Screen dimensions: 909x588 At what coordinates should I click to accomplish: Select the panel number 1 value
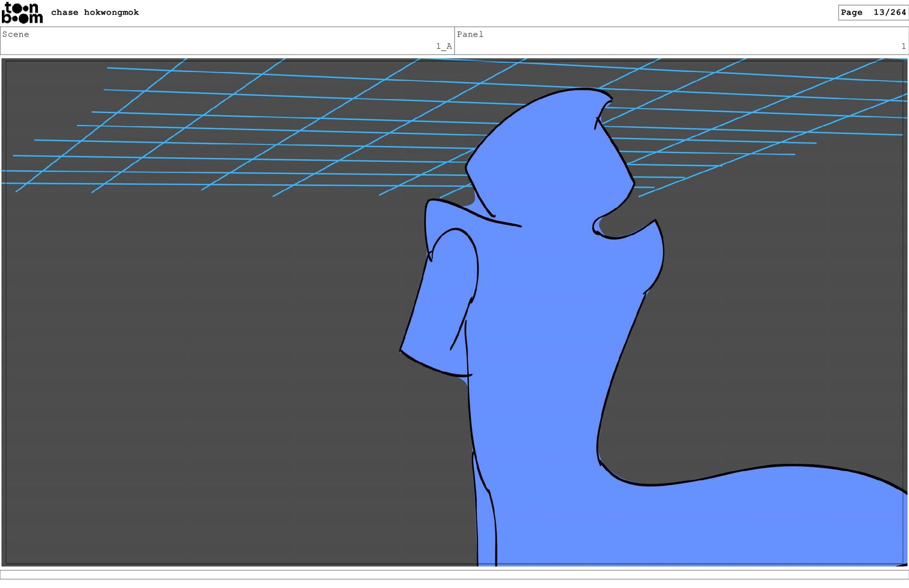[903, 46]
